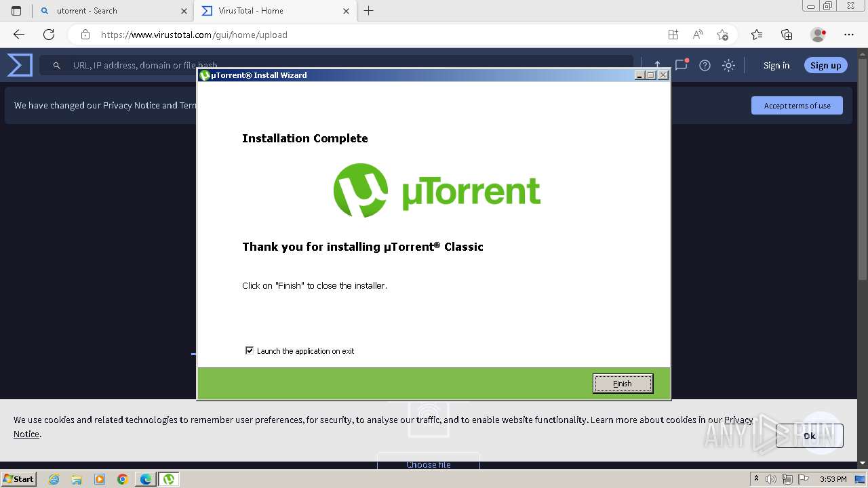Image resolution: width=868 pixels, height=488 pixels.
Task: Open File Explorer from taskbar
Action: [77, 479]
